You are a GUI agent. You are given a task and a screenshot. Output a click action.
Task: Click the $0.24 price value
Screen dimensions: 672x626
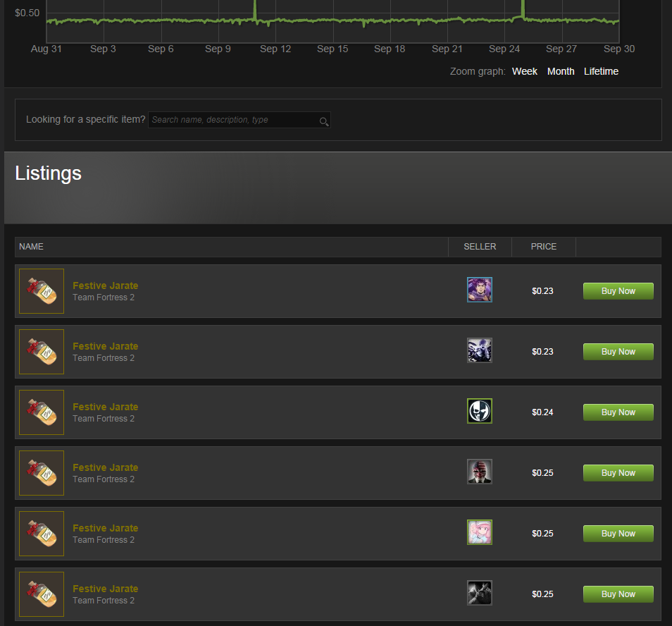click(x=542, y=412)
